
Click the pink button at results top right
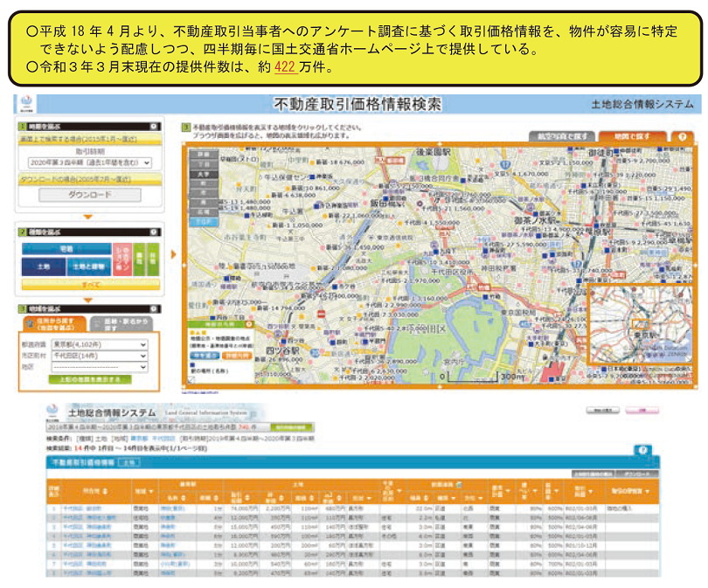click(642, 410)
